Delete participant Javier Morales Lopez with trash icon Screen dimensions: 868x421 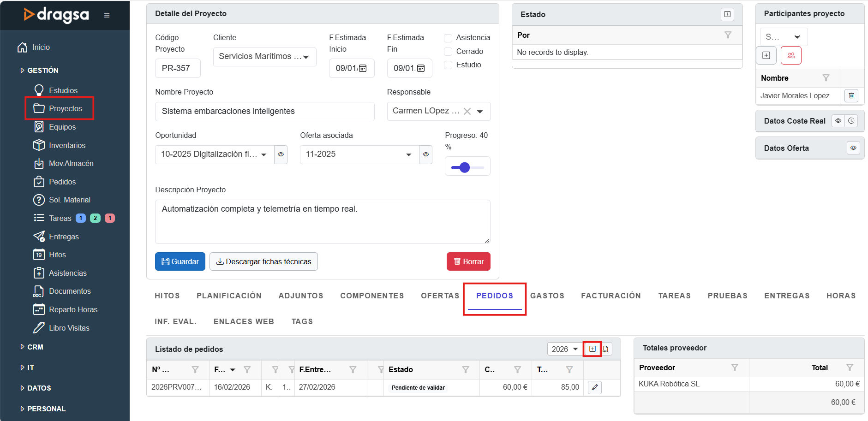(851, 95)
